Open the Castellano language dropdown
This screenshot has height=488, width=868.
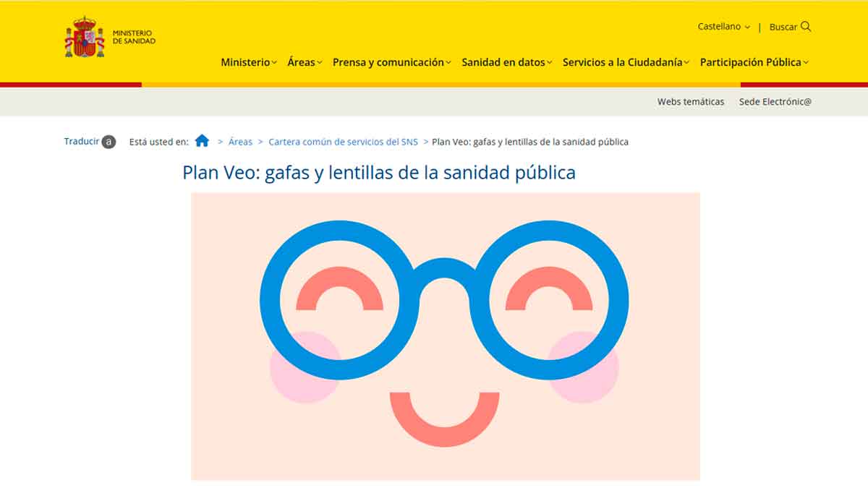[722, 26]
